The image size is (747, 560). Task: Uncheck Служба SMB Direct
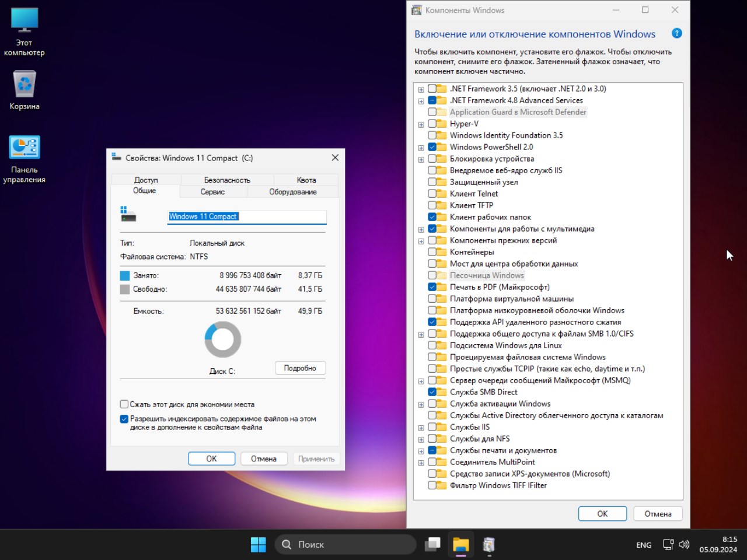(x=432, y=392)
